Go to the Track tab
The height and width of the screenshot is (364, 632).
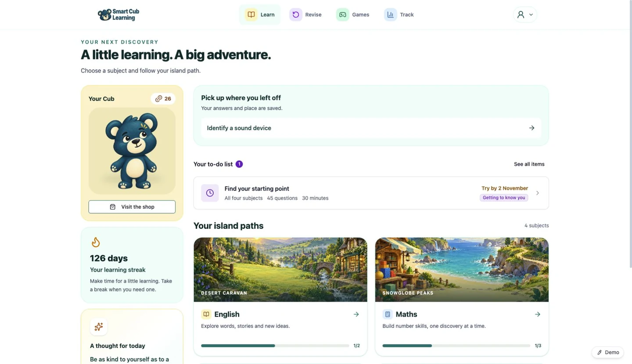pyautogui.click(x=399, y=14)
